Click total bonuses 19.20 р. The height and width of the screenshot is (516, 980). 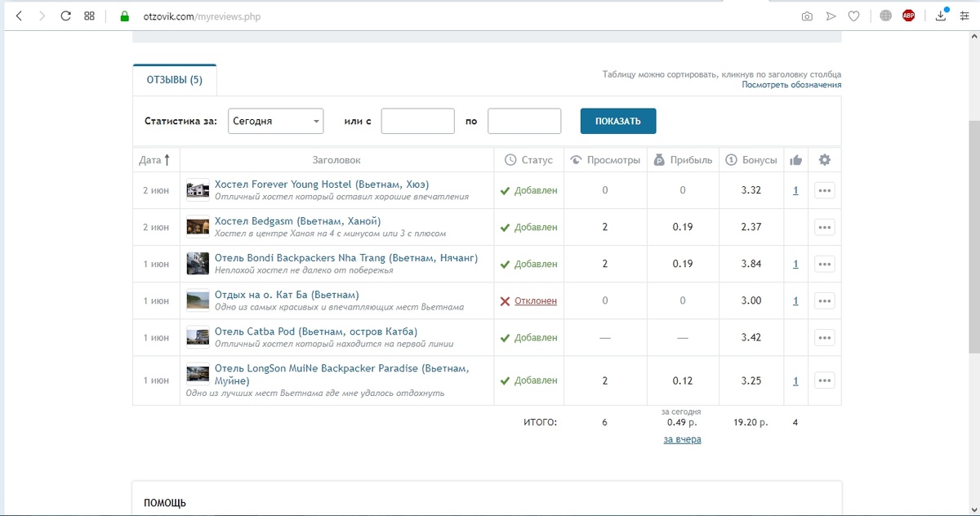[751, 423]
